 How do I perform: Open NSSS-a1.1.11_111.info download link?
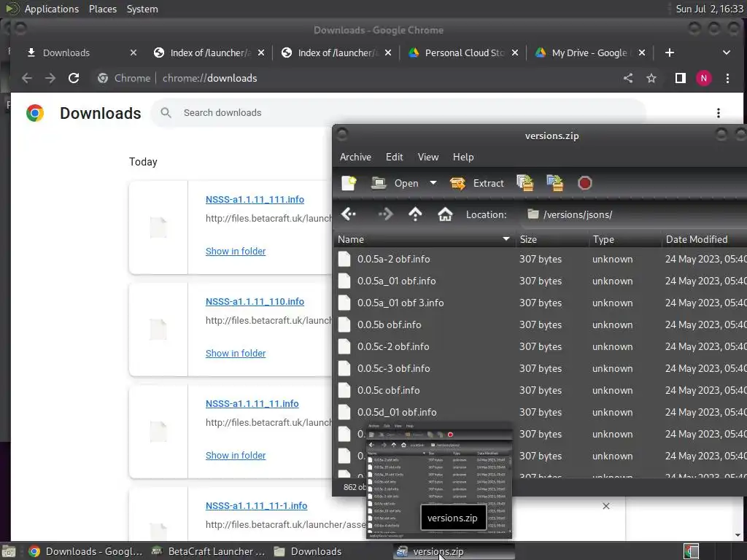(255, 200)
